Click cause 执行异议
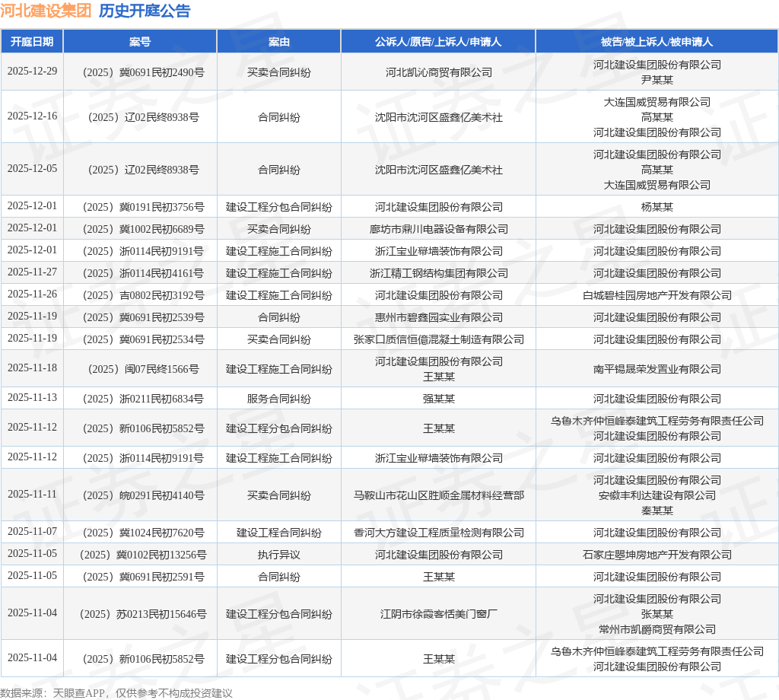This screenshot has width=779, height=700. coord(278,555)
